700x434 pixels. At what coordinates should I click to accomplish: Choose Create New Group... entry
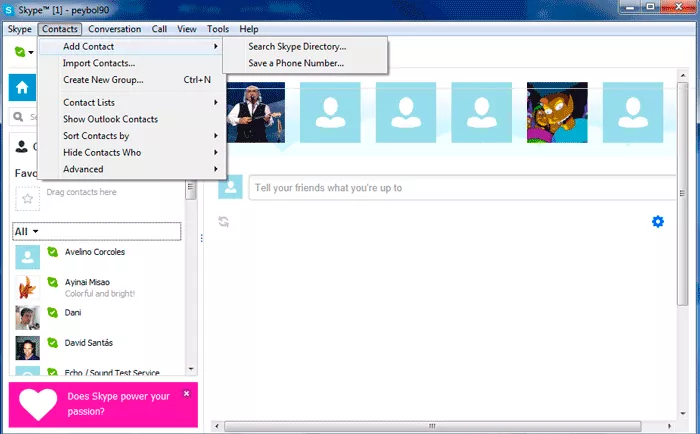coord(130,80)
